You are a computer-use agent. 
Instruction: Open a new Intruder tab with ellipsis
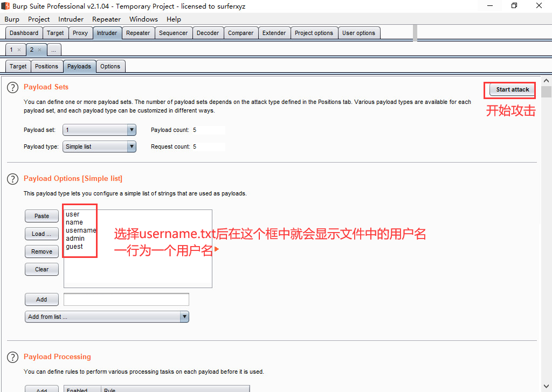(x=54, y=50)
